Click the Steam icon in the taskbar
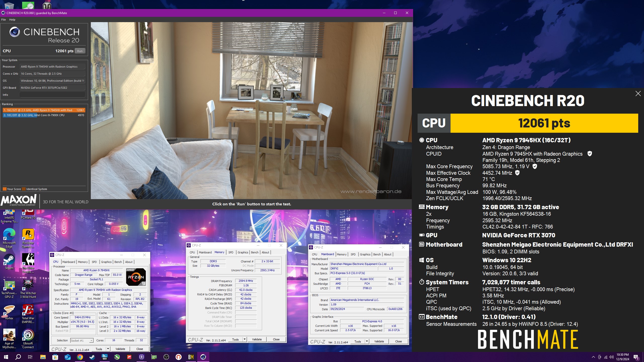Viewport: 644px width, 362px height. [x=92, y=357]
